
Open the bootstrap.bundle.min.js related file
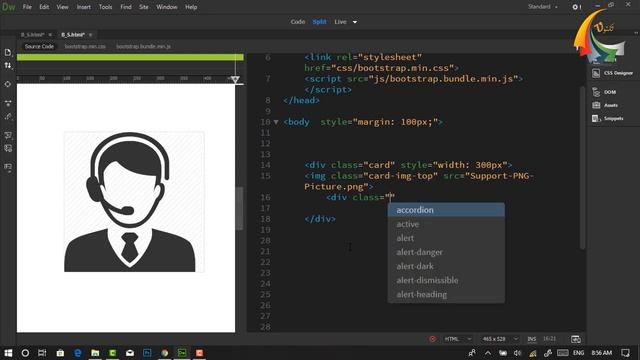(x=143, y=47)
